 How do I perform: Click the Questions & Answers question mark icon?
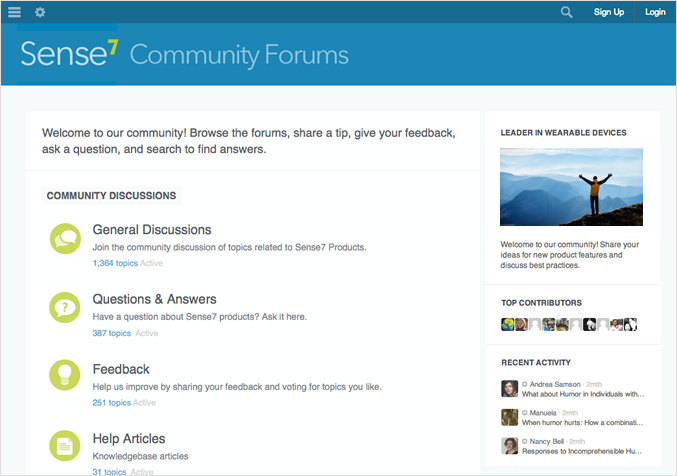pos(65,308)
